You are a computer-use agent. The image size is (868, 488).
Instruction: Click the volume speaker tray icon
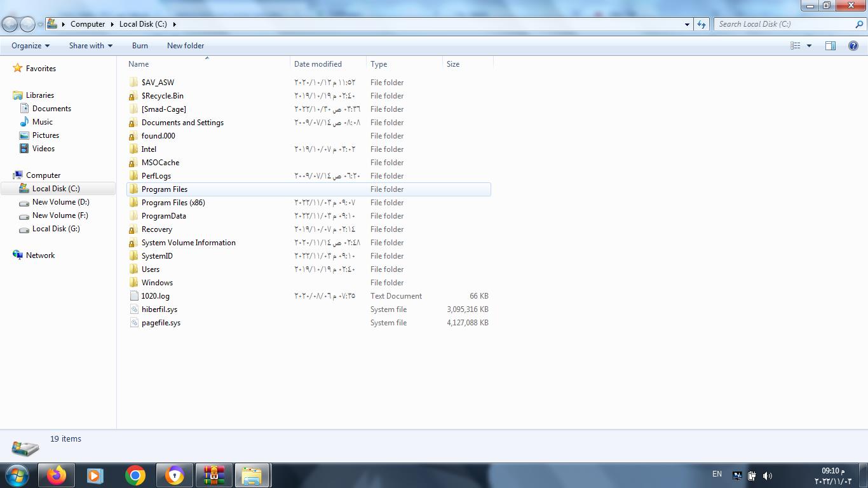pyautogui.click(x=768, y=475)
